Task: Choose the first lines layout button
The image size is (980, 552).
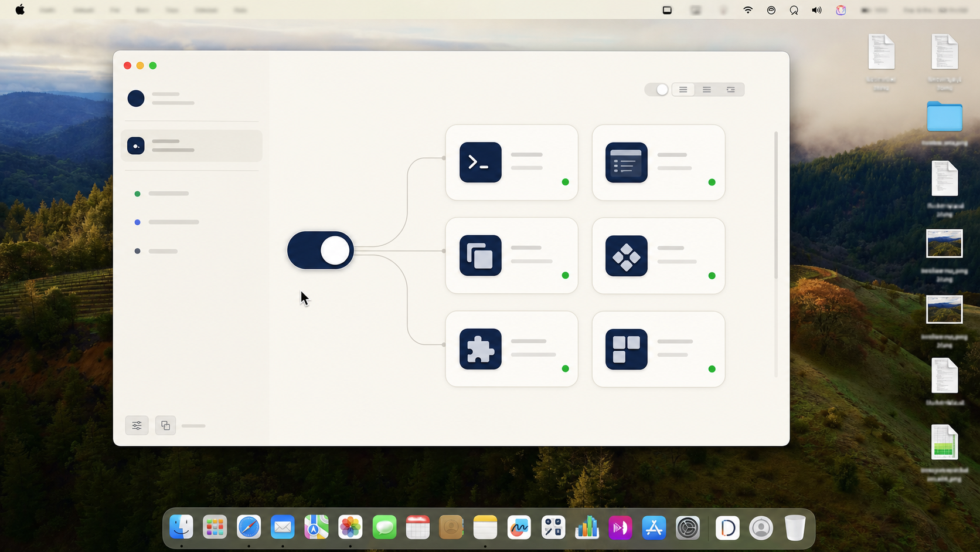Action: [x=683, y=90]
